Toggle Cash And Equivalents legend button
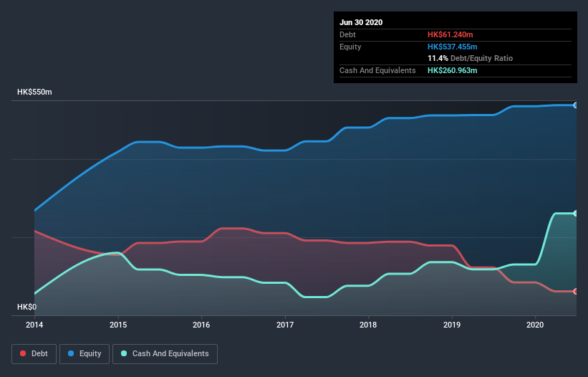The height and width of the screenshot is (377, 588). pyautogui.click(x=165, y=354)
